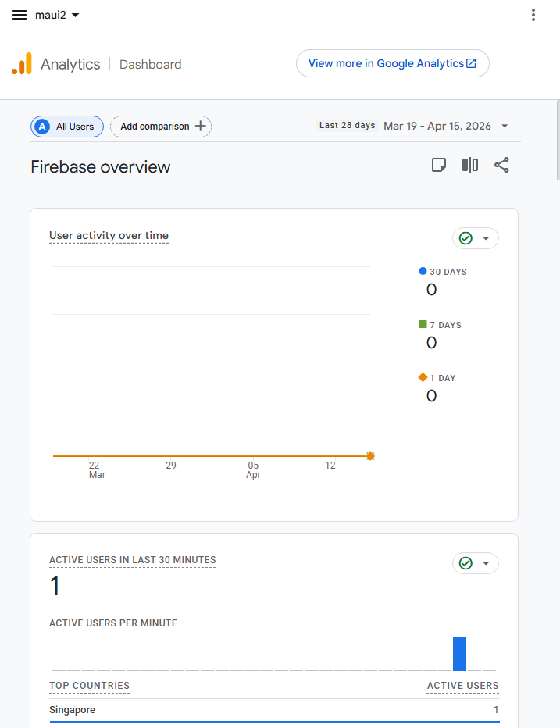
Task: Click the A avatar in All Users chip
Action: click(x=42, y=127)
